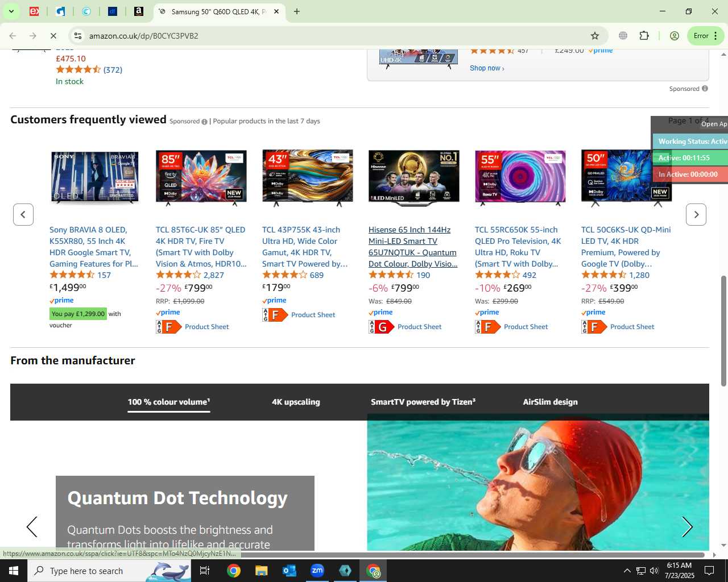Open Outlook from taskbar

(289, 571)
